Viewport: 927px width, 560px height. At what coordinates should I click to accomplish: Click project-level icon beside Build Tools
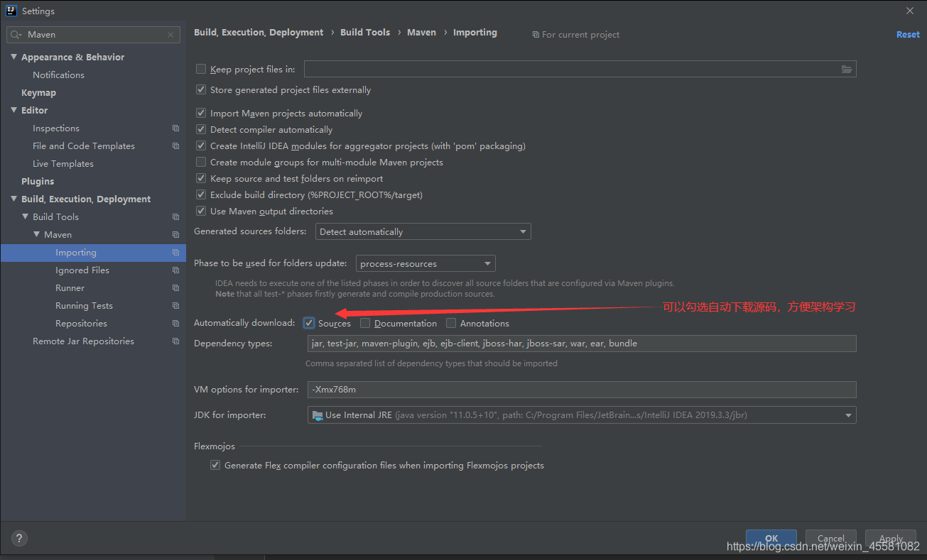(x=175, y=217)
